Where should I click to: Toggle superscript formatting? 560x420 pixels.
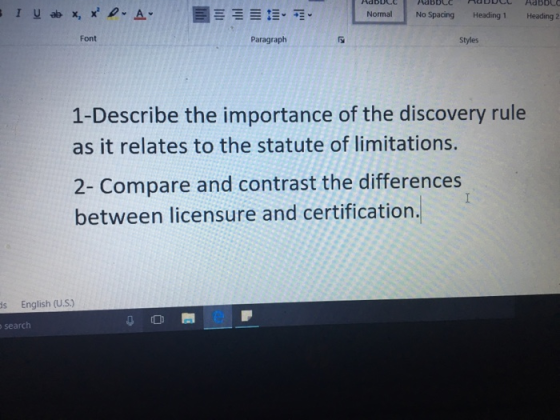pyautogui.click(x=94, y=14)
